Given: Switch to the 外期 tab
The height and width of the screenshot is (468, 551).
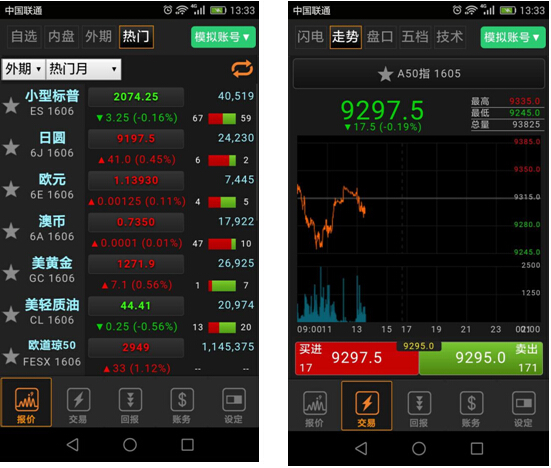Looking at the screenshot, I should (99, 37).
